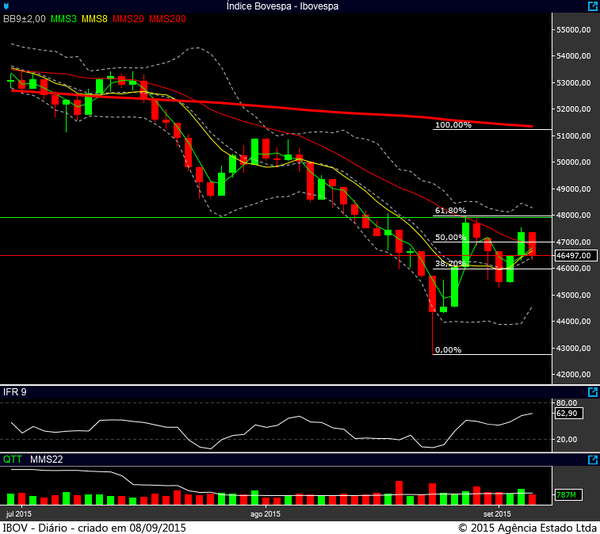This screenshot has height=534, width=600.
Task: Select the MMS8 indicator label
Action: (x=94, y=19)
